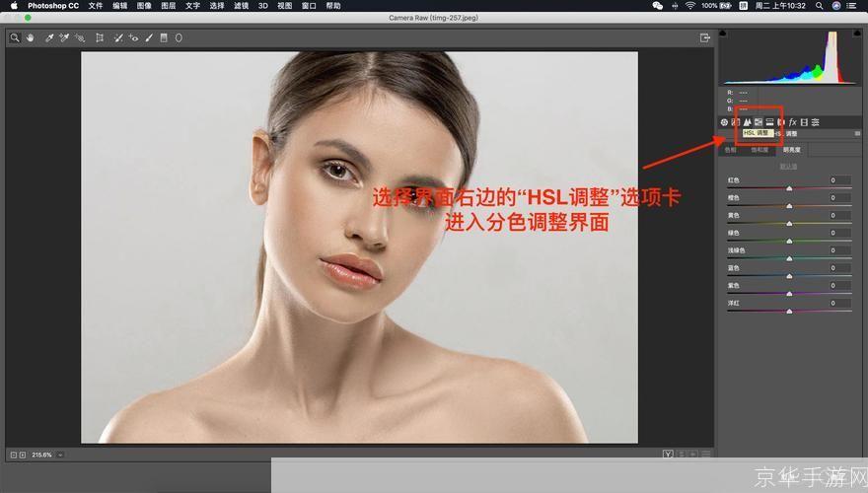Select the Red Eye Removal tool

point(133,37)
